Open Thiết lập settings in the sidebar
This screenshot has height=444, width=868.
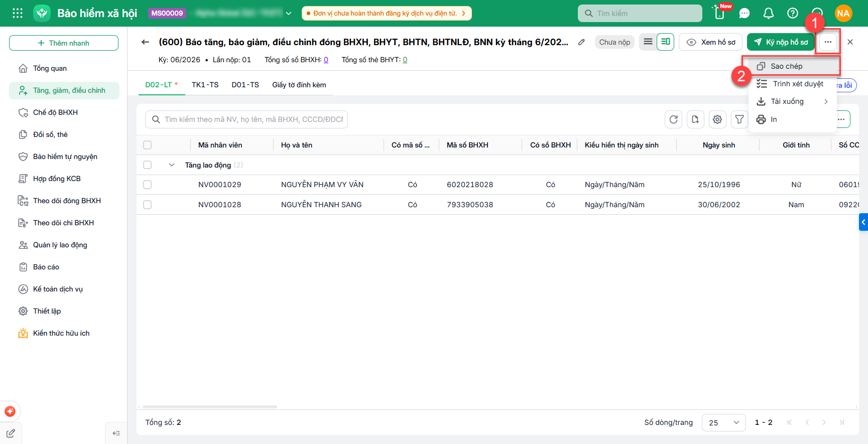pyautogui.click(x=64, y=311)
